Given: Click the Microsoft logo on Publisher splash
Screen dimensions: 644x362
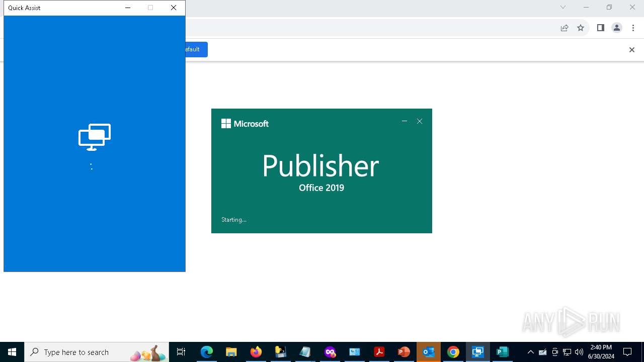Looking at the screenshot, I should pos(245,124).
